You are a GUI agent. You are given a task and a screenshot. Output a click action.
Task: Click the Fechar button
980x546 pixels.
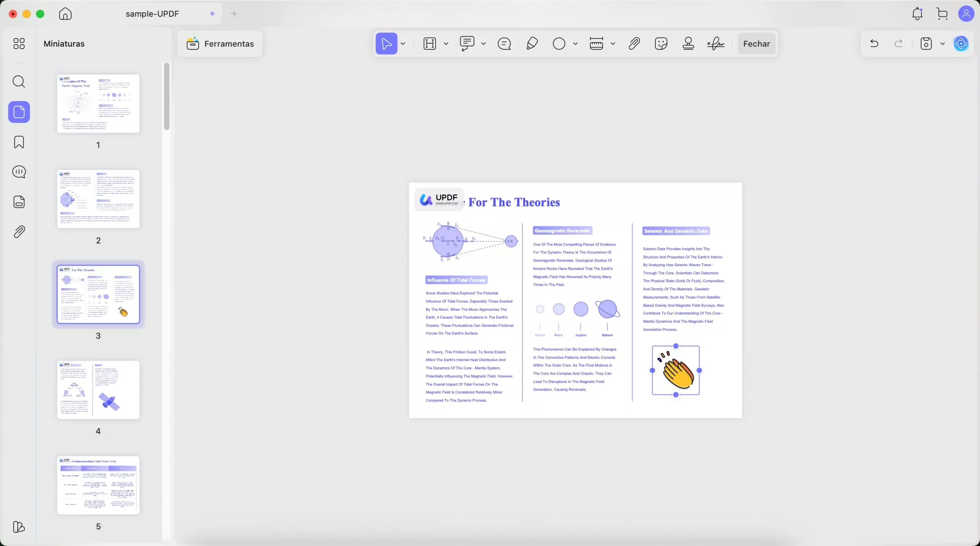pyautogui.click(x=756, y=44)
